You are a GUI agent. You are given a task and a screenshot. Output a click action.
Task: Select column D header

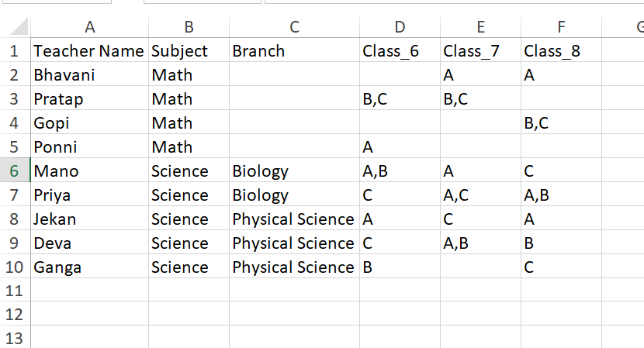coord(400,27)
